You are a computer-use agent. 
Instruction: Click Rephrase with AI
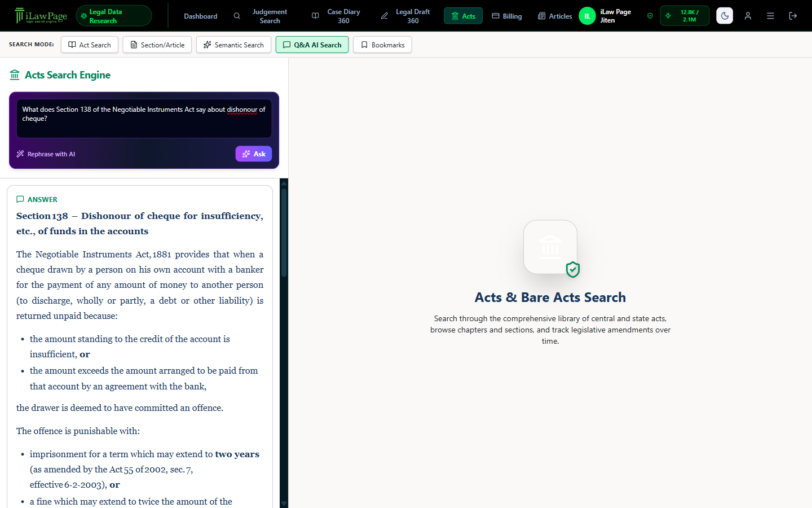pyautogui.click(x=46, y=154)
